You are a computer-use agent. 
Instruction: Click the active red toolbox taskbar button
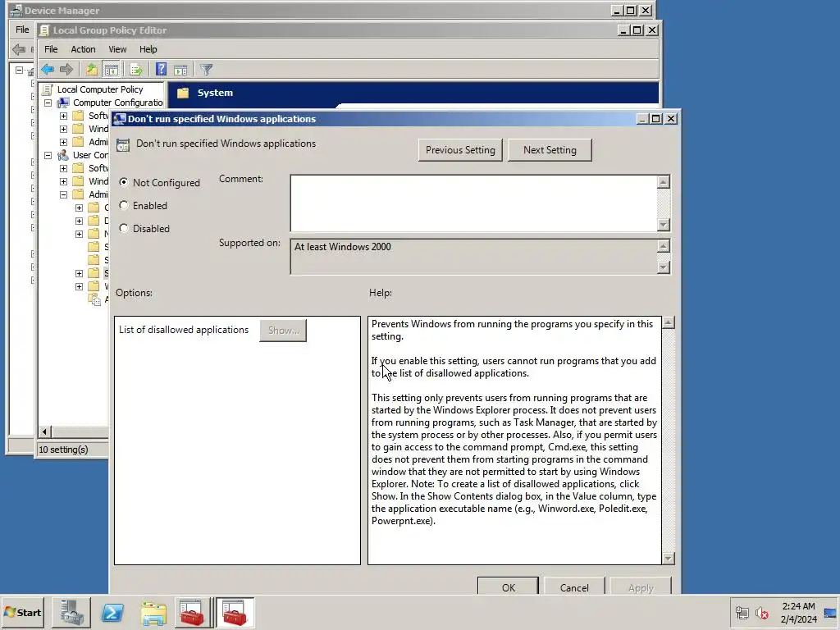235,612
